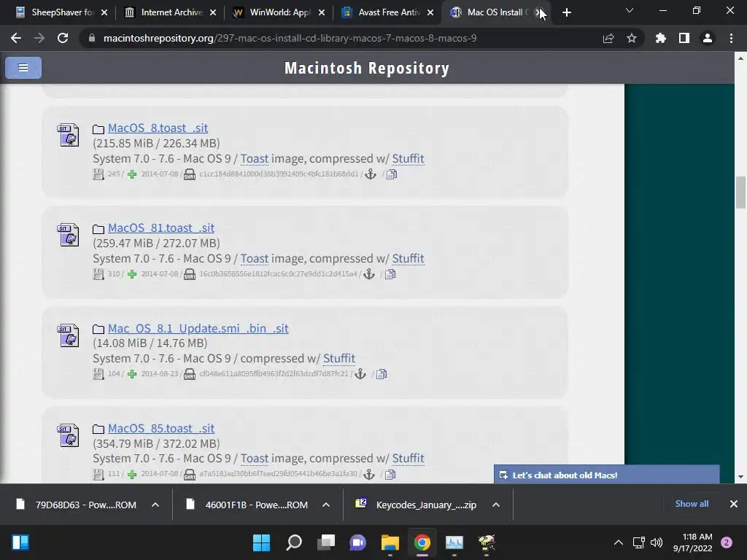The height and width of the screenshot is (560, 747).
Task: Click the SIT file icon for Mac_OS_8.1_Update.smi
Action: [68, 335]
